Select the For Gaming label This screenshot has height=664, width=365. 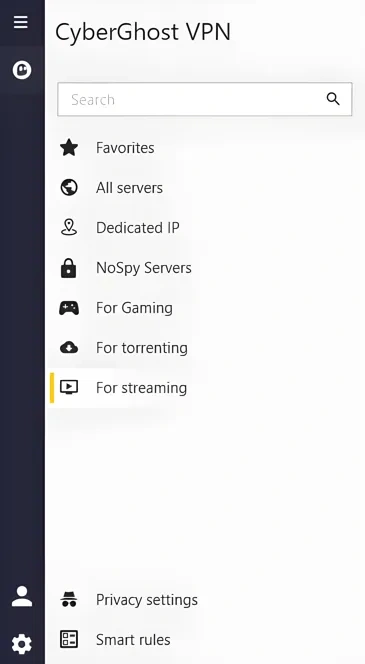(134, 308)
